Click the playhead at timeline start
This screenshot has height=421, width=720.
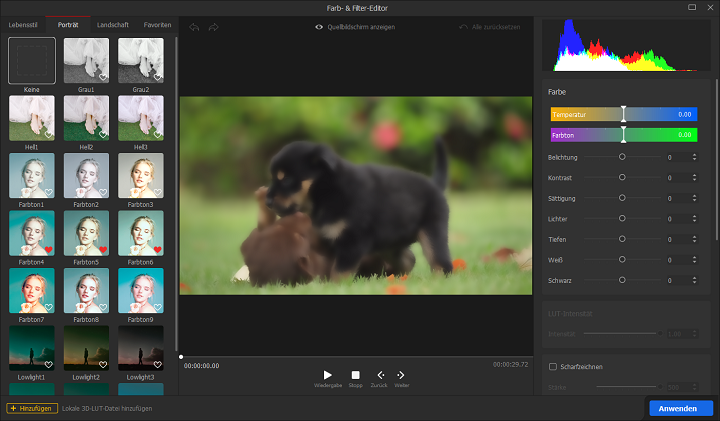click(x=181, y=357)
